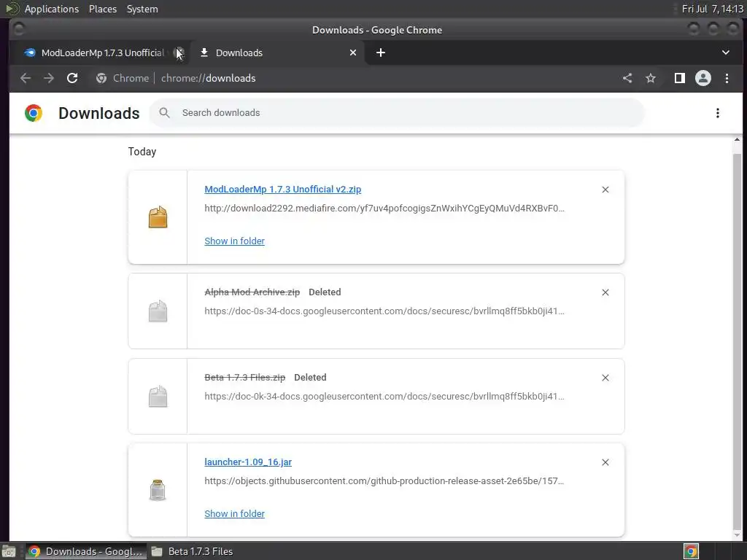Open launcher-1.09_16.jar file link
This screenshot has width=747, height=560.
(248, 462)
